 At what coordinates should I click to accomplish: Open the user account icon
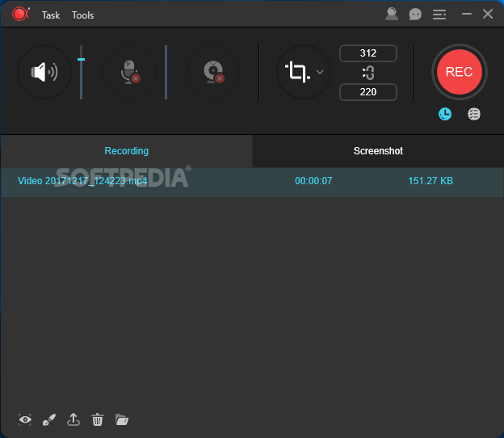392,15
